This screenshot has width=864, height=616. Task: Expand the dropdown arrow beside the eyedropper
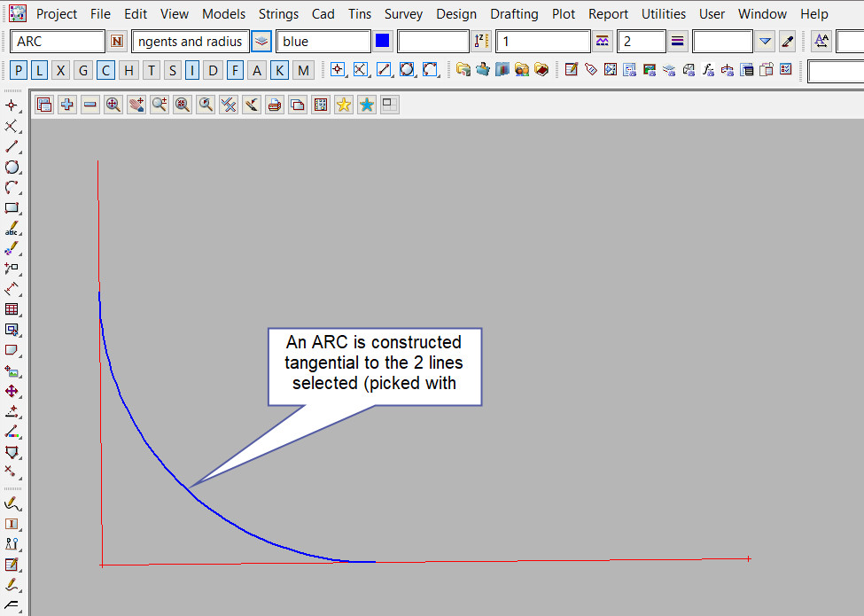[x=766, y=42]
